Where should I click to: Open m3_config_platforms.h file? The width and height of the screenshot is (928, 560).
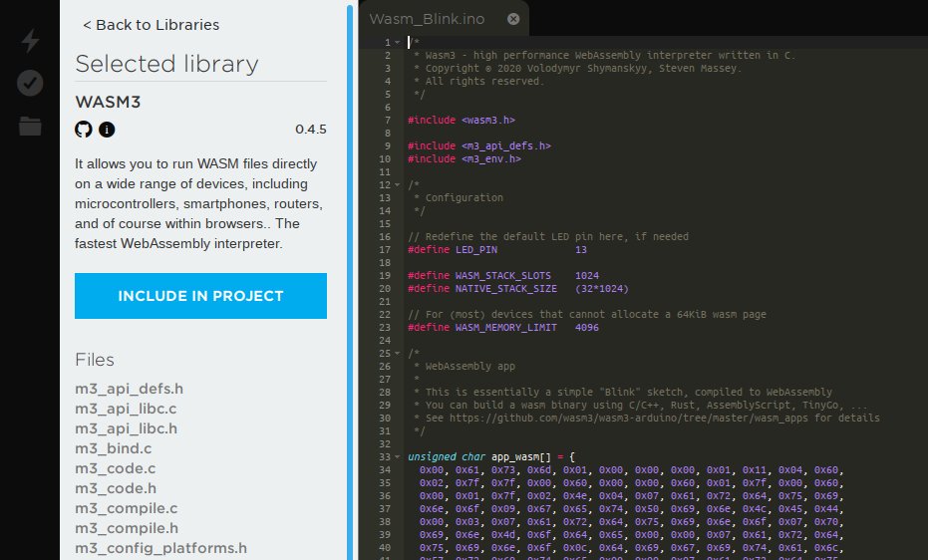coord(161,549)
